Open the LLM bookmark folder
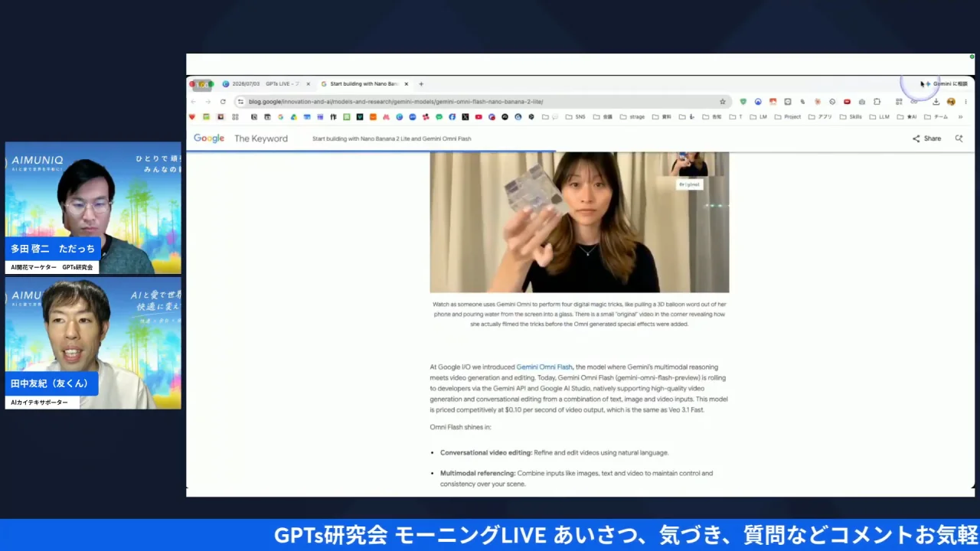980x551 pixels. coord(879,117)
